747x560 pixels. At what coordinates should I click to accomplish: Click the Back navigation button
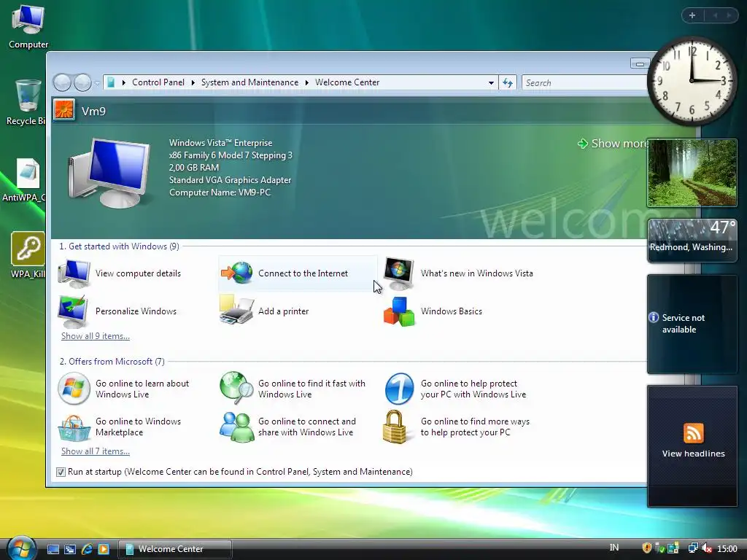(x=62, y=83)
